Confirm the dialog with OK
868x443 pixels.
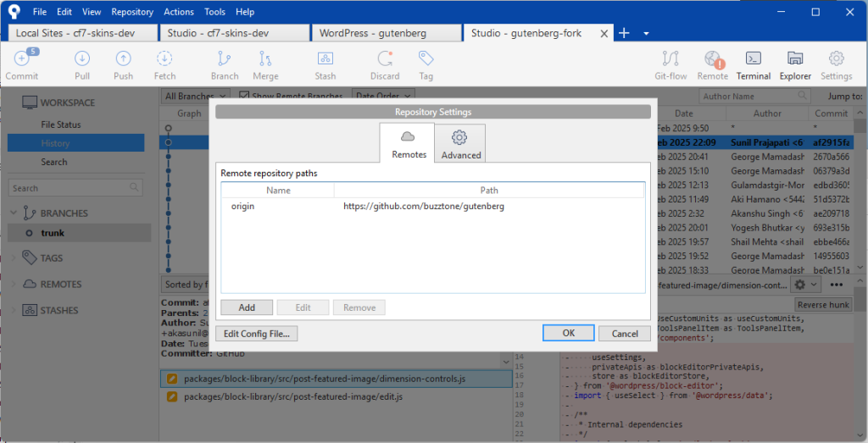click(x=569, y=334)
